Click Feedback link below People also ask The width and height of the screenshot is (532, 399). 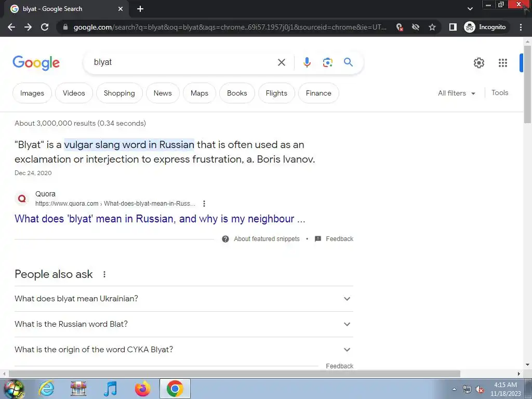pos(340,366)
